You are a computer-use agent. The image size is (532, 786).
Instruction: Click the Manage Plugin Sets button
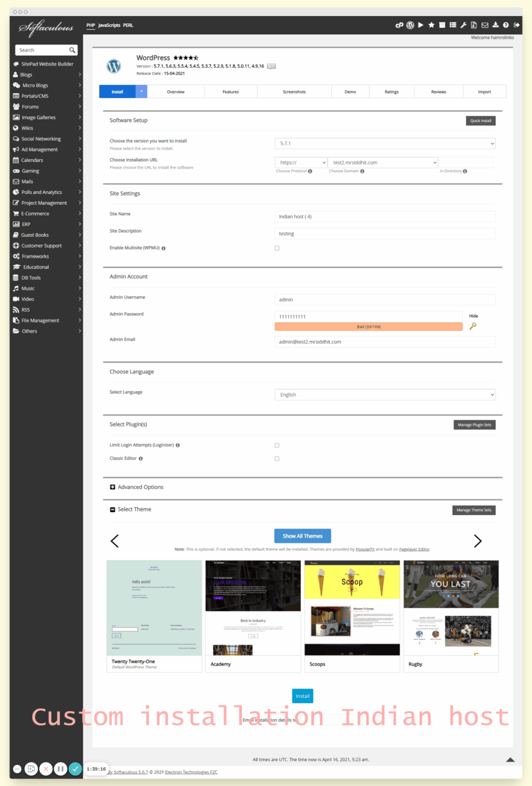point(474,425)
